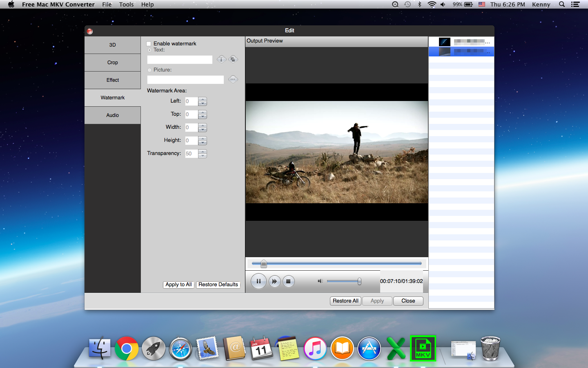Image resolution: width=588 pixels, height=368 pixels.
Task: Open the system volume menu bar icon
Action: tap(443, 4)
